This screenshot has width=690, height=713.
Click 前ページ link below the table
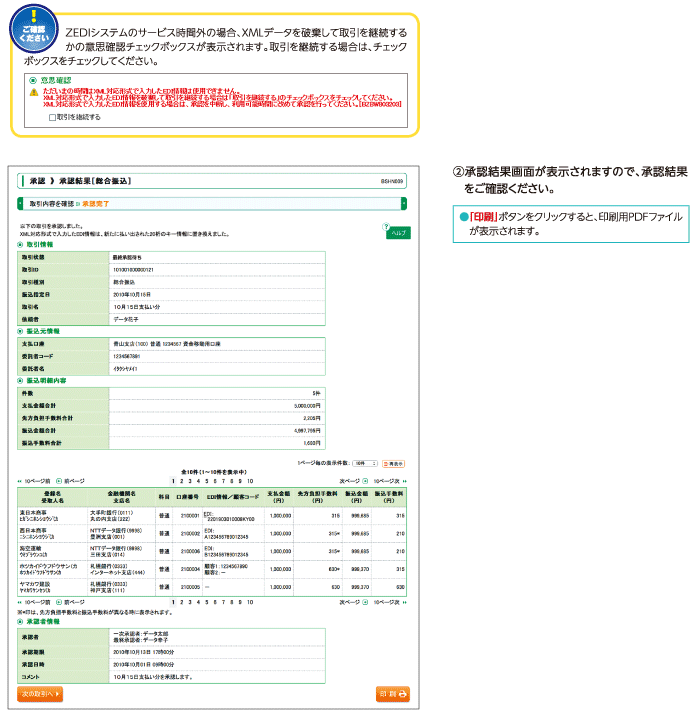[x=71, y=602]
